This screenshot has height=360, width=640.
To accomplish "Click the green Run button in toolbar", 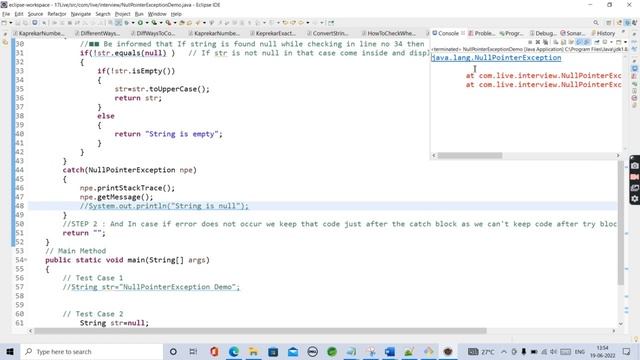I will click(140, 23).
